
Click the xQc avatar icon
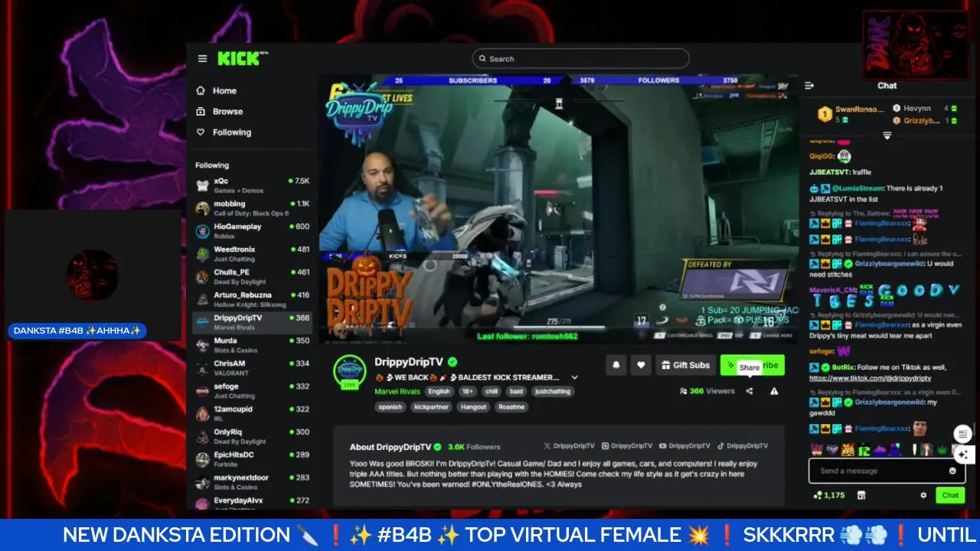pos(202,186)
